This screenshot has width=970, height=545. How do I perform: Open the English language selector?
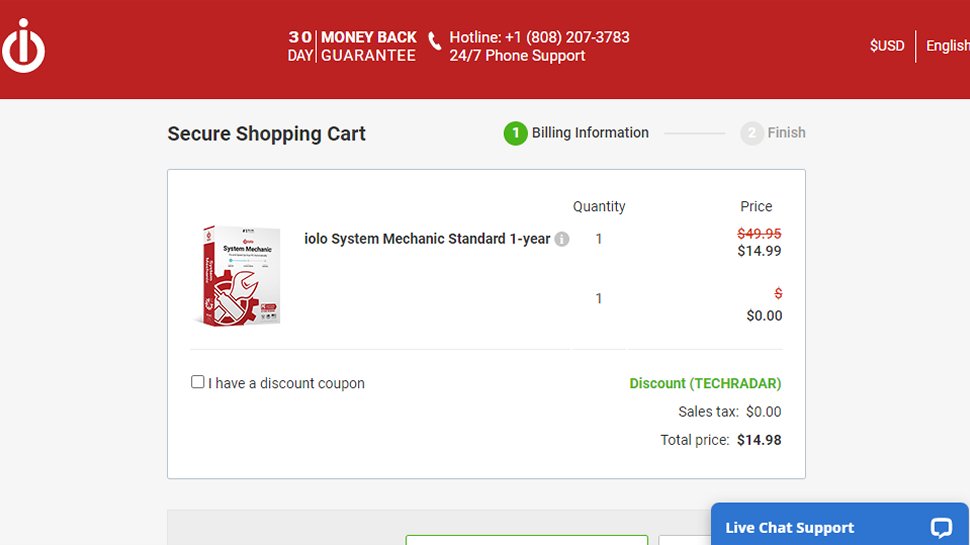tap(947, 46)
